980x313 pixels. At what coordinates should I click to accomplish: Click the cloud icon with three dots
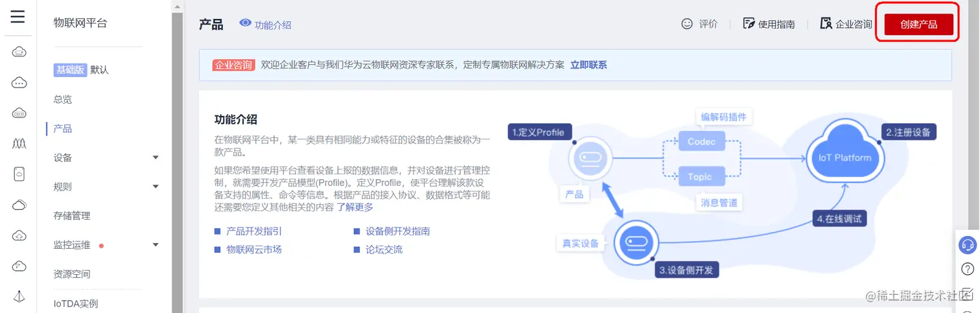point(19,83)
